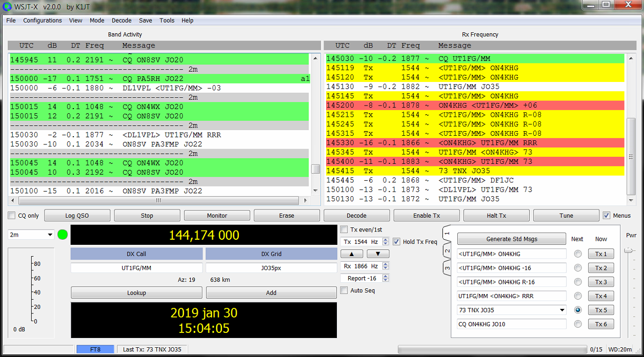Open the 2m band dropdown
Image resolution: width=644 pixels, height=357 pixels.
31,235
